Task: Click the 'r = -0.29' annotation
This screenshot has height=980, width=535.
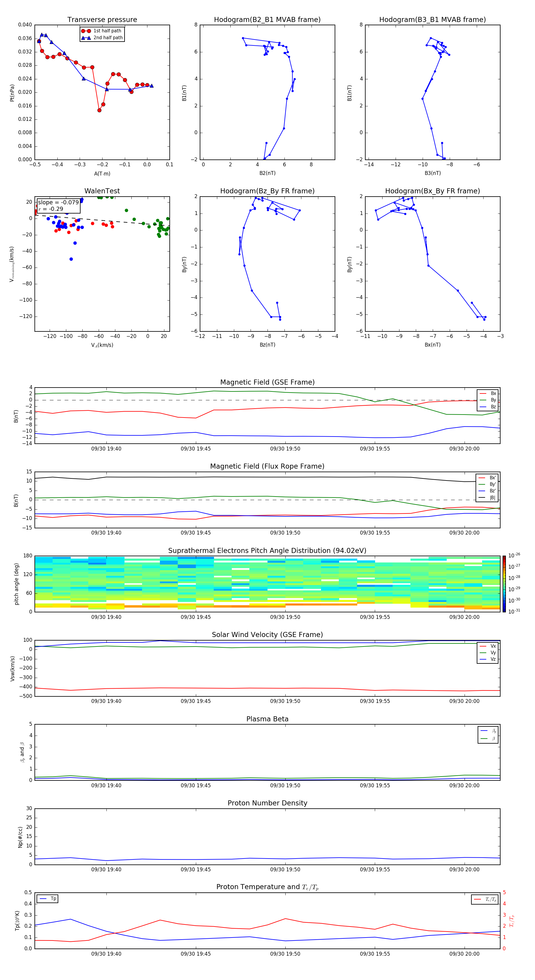Action: [x=51, y=209]
